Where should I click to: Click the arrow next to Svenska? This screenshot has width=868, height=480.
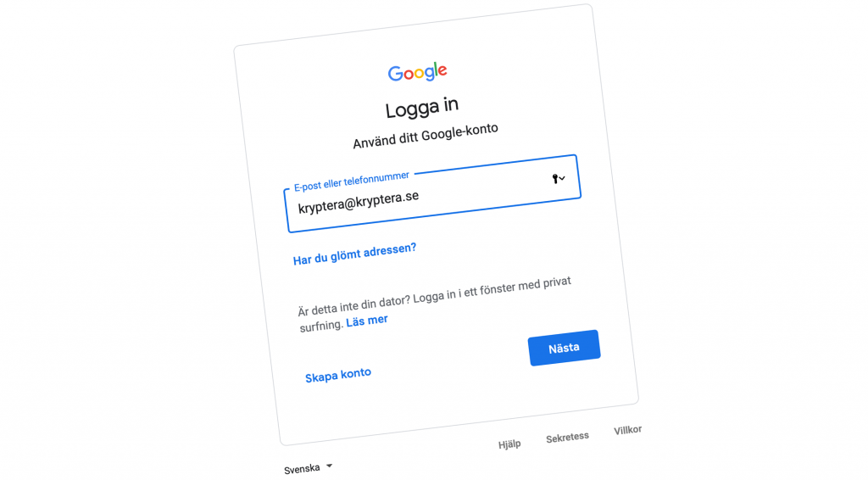click(x=329, y=466)
